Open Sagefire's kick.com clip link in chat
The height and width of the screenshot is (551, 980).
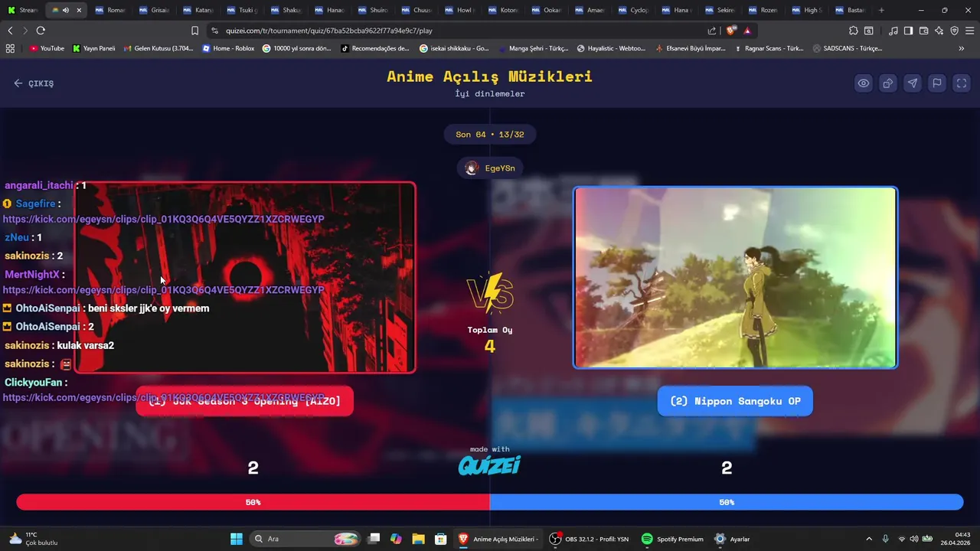click(x=163, y=219)
